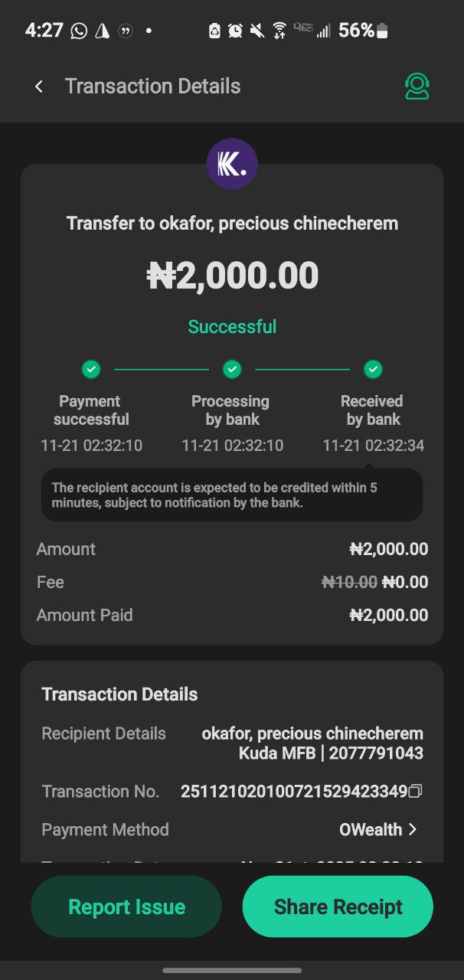The image size is (464, 980).
Task: Tap the Wi-Fi status icon
Action: [279, 31]
